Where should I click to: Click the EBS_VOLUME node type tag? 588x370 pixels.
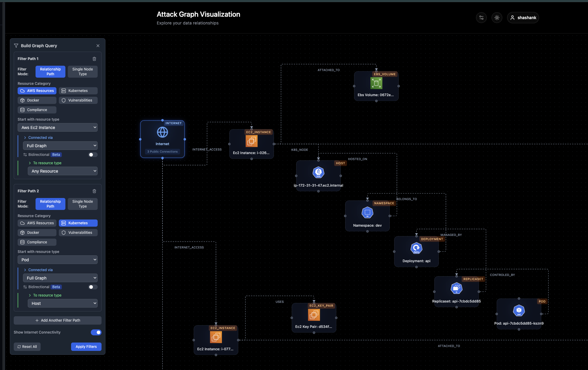[385, 74]
